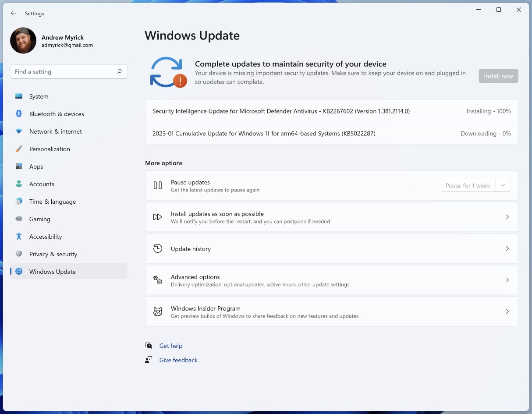Viewport: 532px width, 414px height.
Task: Click Andrew Myrick's profile picture
Action: [23, 41]
